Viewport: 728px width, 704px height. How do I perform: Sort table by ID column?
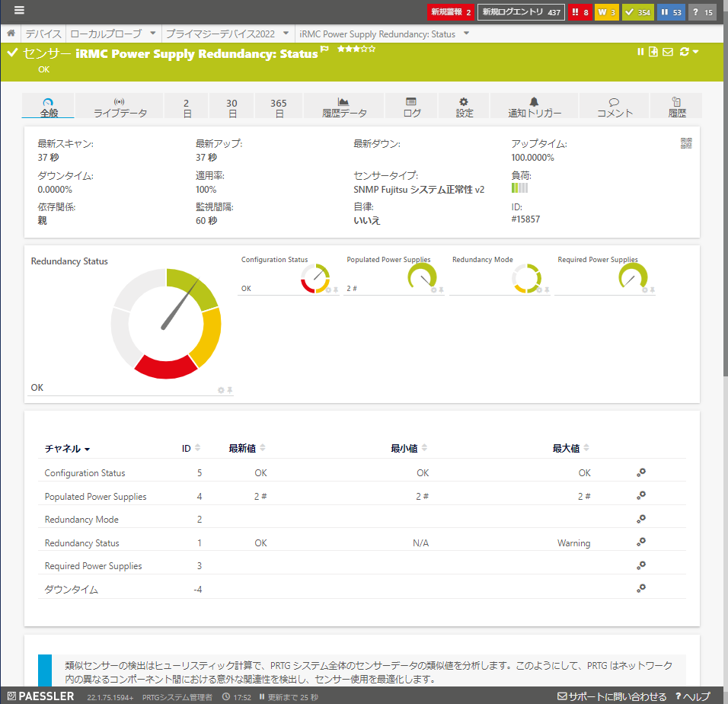pyautogui.click(x=191, y=448)
